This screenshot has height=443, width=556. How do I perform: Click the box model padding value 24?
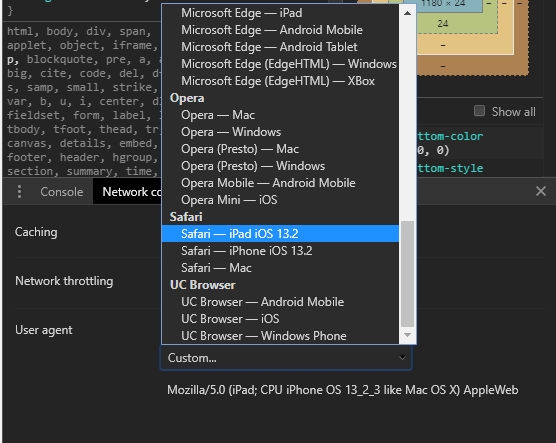tap(443, 24)
